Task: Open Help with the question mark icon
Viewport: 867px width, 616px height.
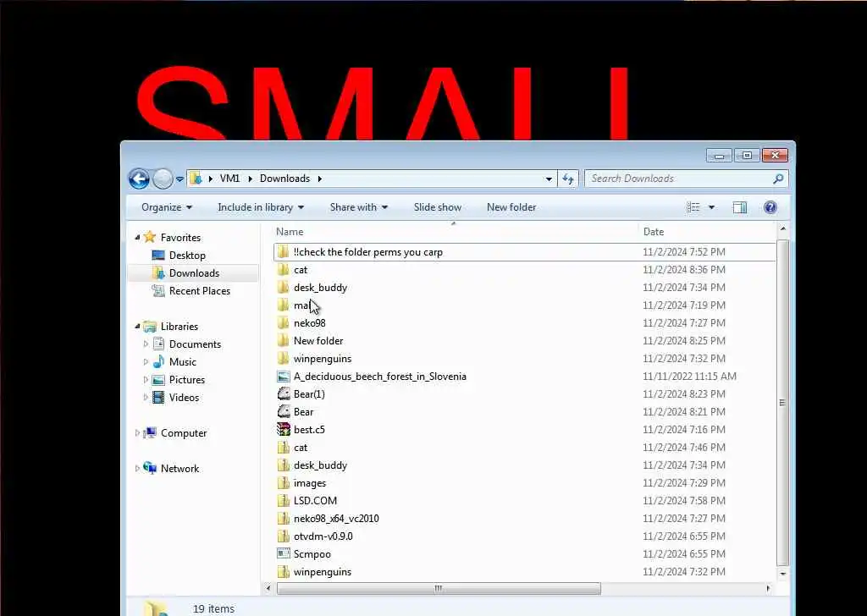Action: tap(770, 207)
